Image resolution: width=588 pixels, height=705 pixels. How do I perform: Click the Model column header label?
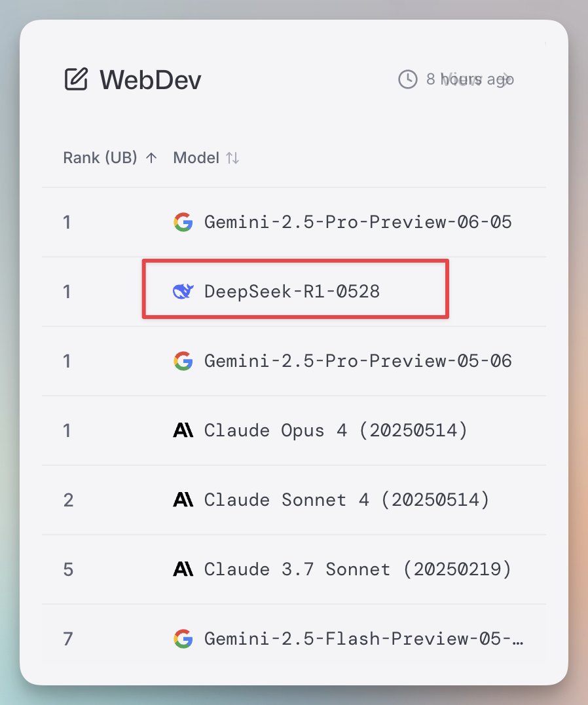(x=196, y=158)
